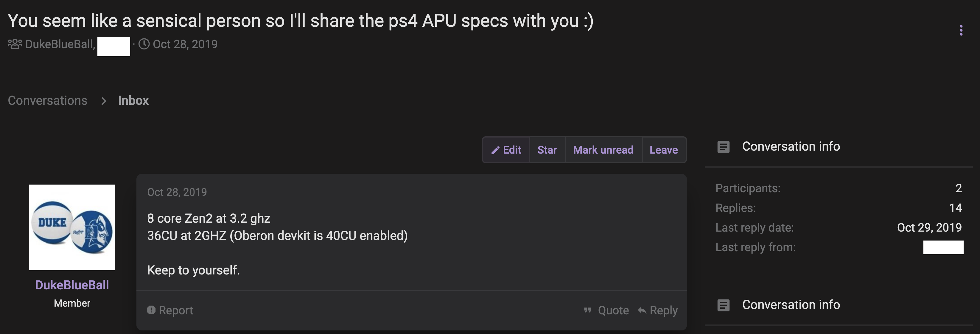Screen dimensions: 980x334
Task: Click the participants group icon
Action: (15, 44)
